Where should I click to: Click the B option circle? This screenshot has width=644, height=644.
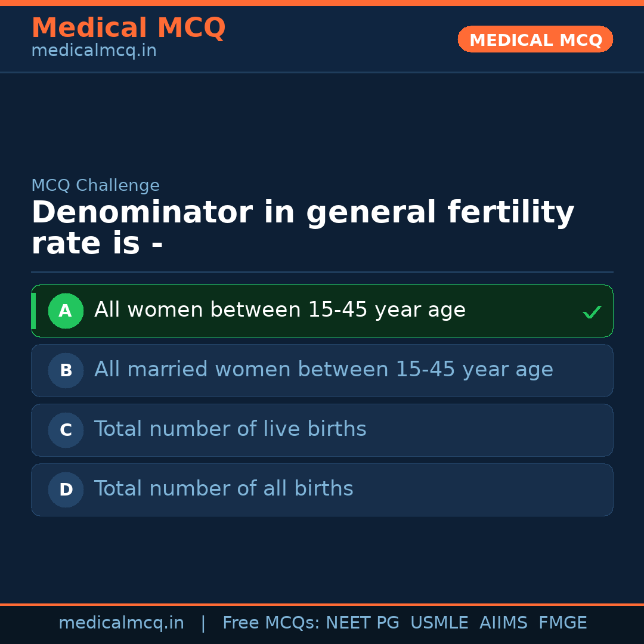(x=66, y=370)
